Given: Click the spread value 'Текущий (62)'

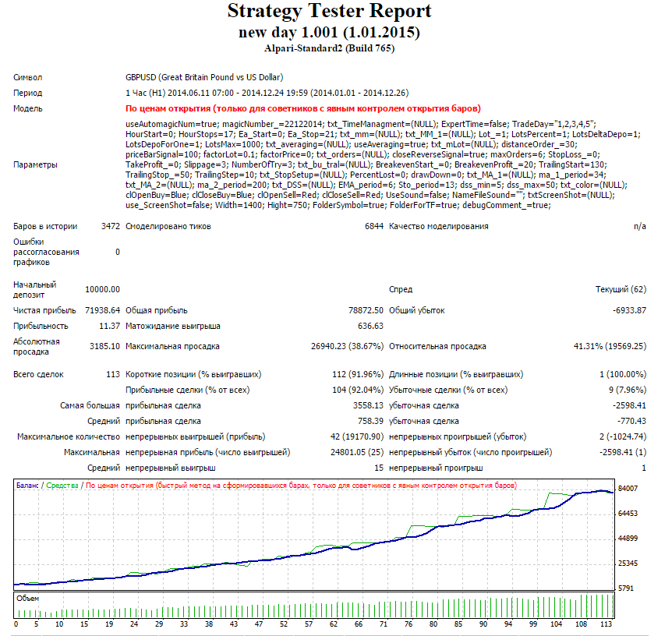Looking at the screenshot, I should pyautogui.click(x=621, y=289).
